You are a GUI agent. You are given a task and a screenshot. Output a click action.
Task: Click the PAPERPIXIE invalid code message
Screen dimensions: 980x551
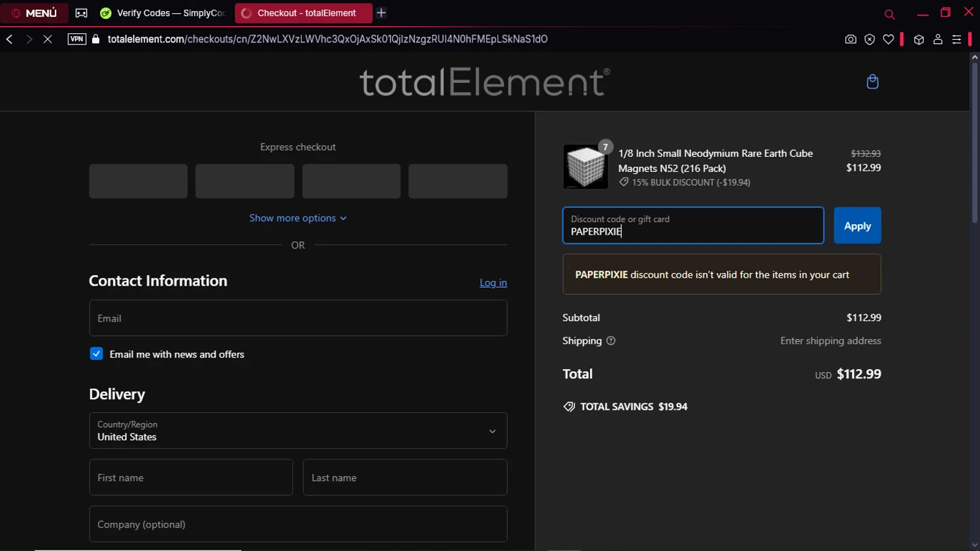pyautogui.click(x=722, y=275)
